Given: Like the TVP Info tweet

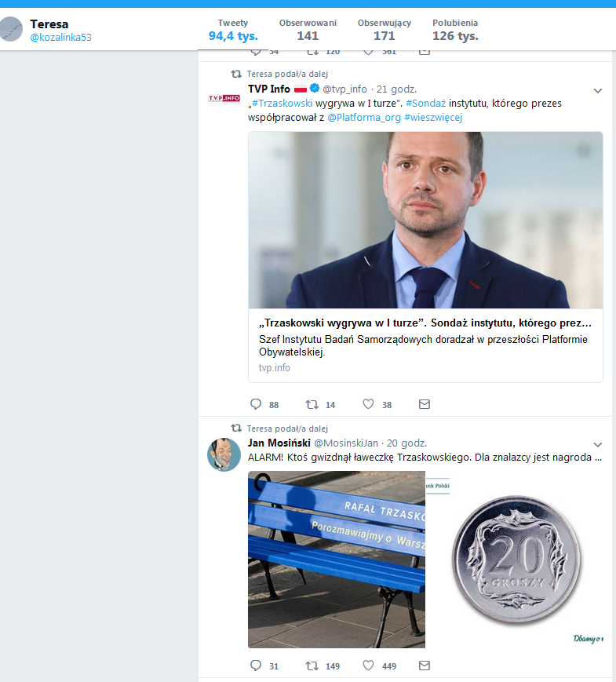Looking at the screenshot, I should [368, 404].
